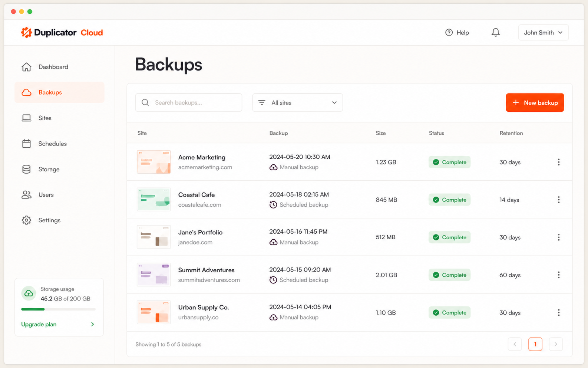Click the coastalcafe.com domain text
The image size is (588, 368).
199,205
